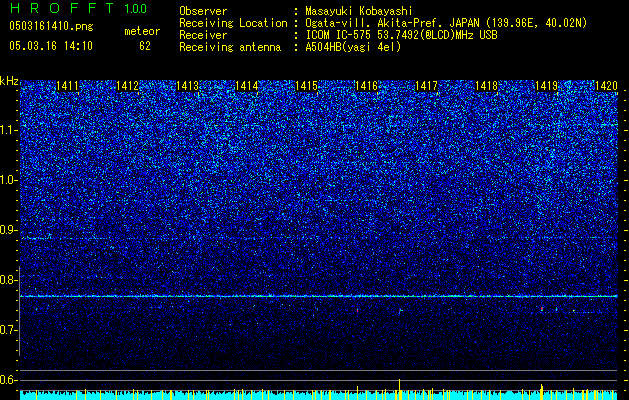Image resolution: width=629 pixels, height=400 pixels.
Task: Select the file name 0503161410.png
Action: (51, 27)
